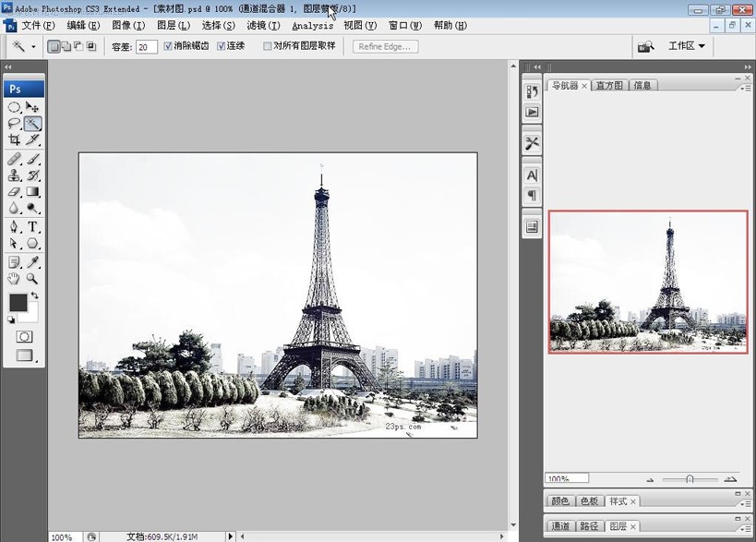Open the Navigator panel options menu
The image size is (756, 542).
tap(746, 88)
